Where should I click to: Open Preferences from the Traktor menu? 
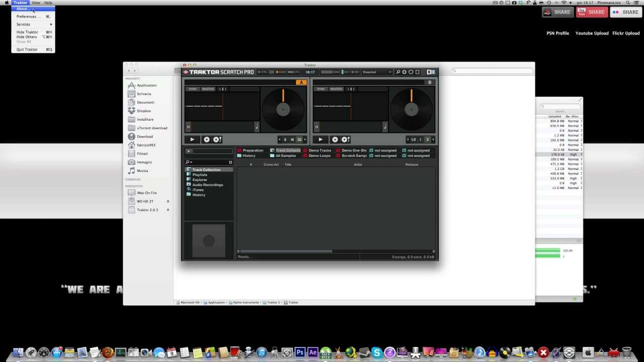pos(33,17)
